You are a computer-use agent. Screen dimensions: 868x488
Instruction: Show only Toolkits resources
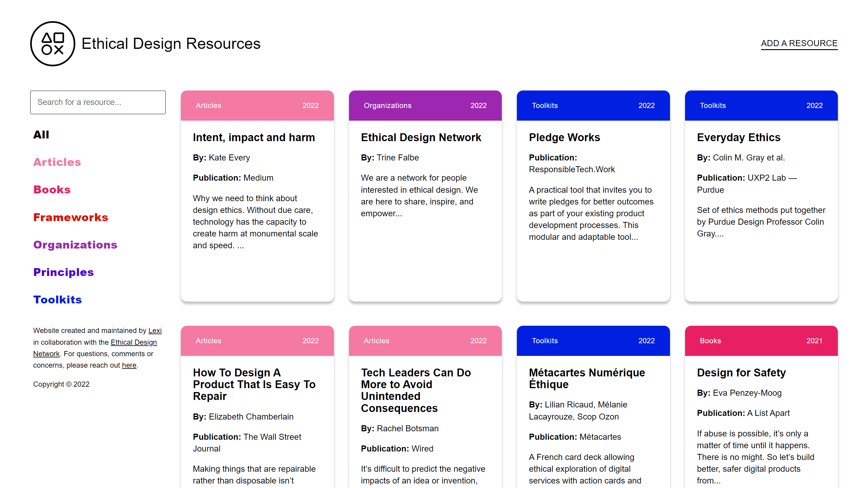(58, 299)
